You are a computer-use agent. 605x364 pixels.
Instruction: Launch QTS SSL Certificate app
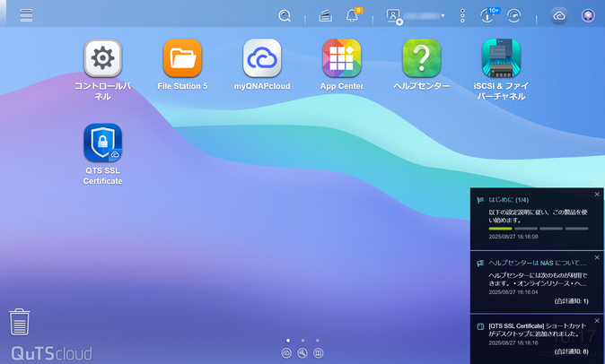pos(102,143)
